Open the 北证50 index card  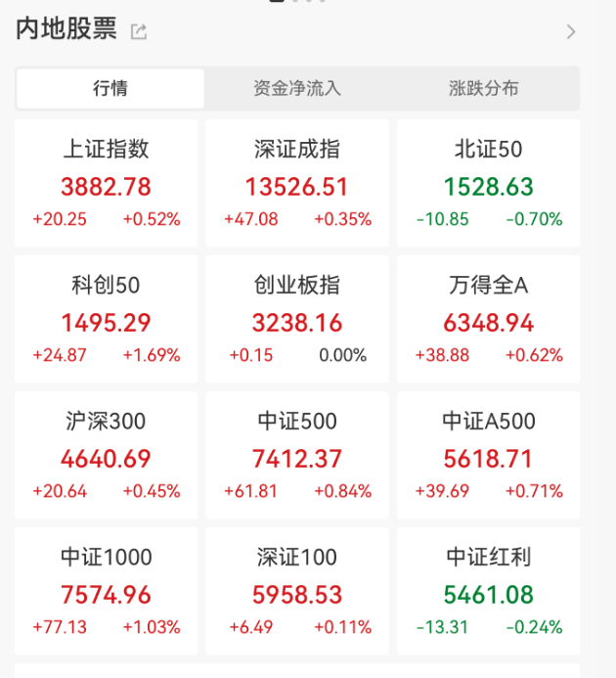(489, 183)
